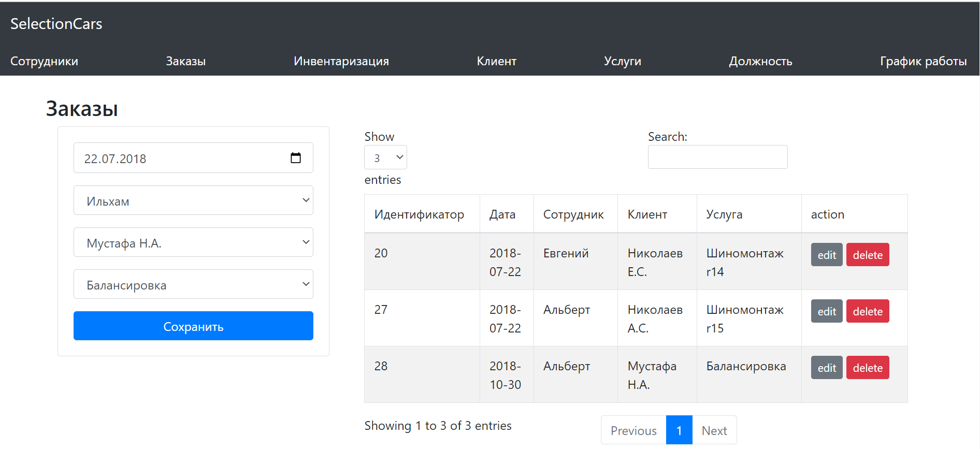Viewport: 980px width, 449px height.
Task: Go to the Next page
Action: pos(714,430)
